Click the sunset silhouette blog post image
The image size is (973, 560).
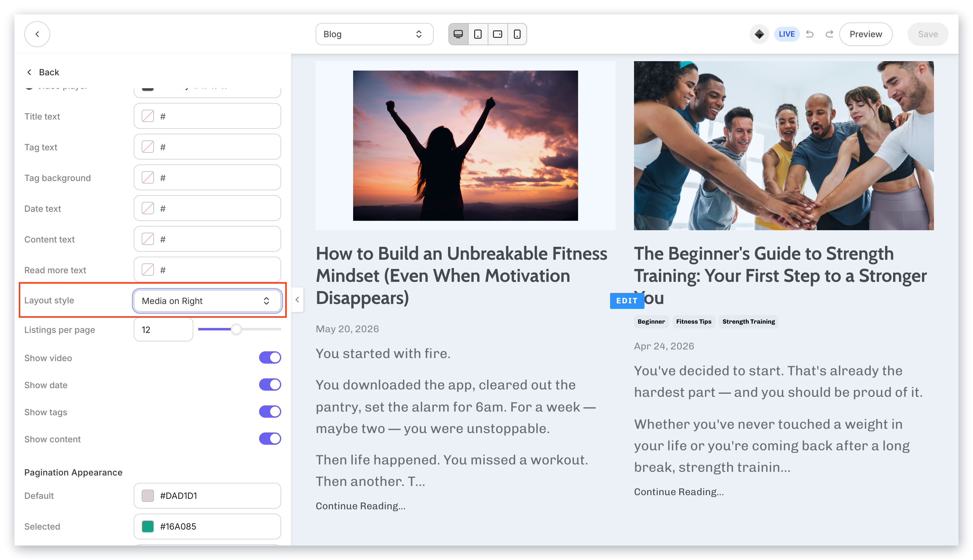click(x=465, y=145)
